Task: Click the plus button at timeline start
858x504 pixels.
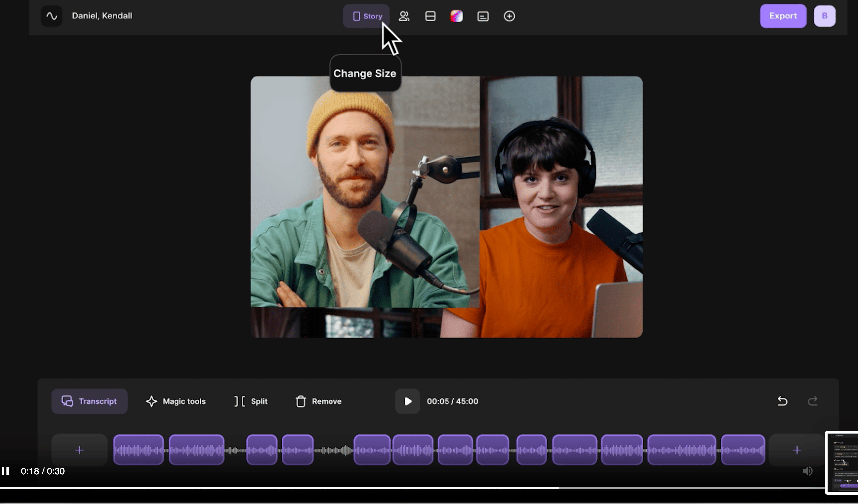Action: coord(79,450)
